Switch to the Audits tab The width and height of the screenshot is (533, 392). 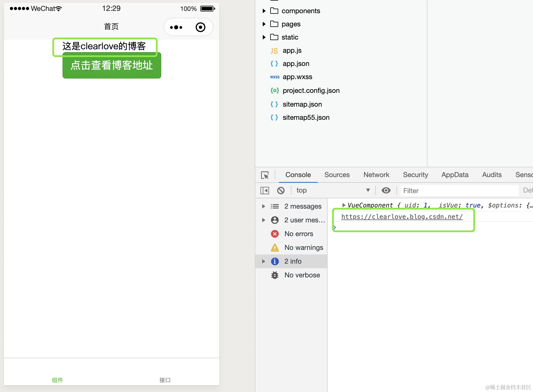pyautogui.click(x=492, y=175)
